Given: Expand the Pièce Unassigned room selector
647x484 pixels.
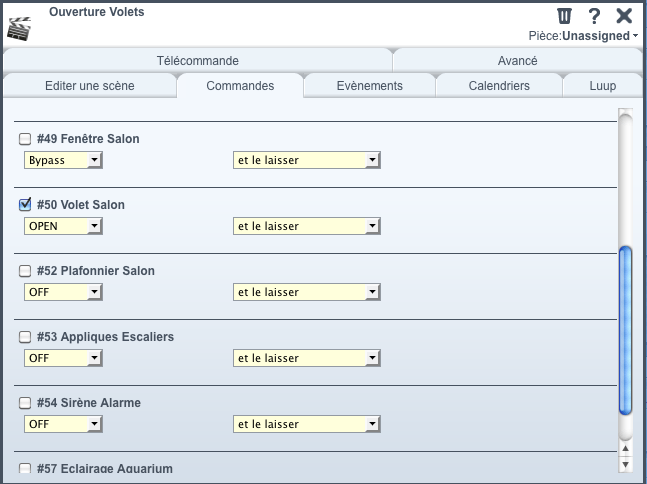Looking at the screenshot, I should pyautogui.click(x=583, y=36).
